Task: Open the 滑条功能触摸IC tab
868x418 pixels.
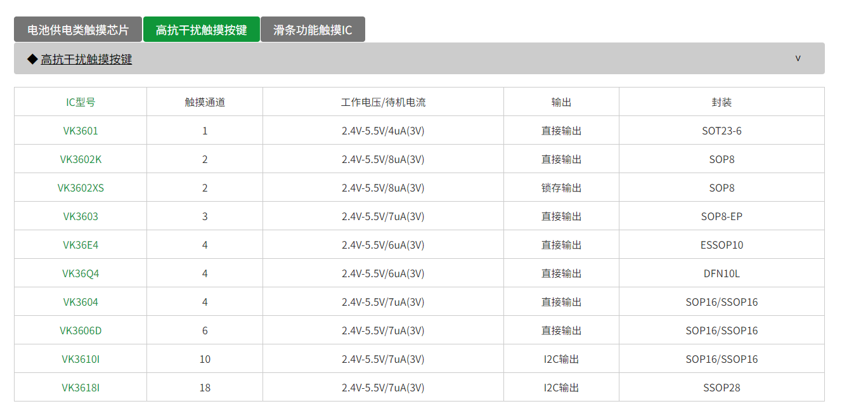Action: (313, 30)
